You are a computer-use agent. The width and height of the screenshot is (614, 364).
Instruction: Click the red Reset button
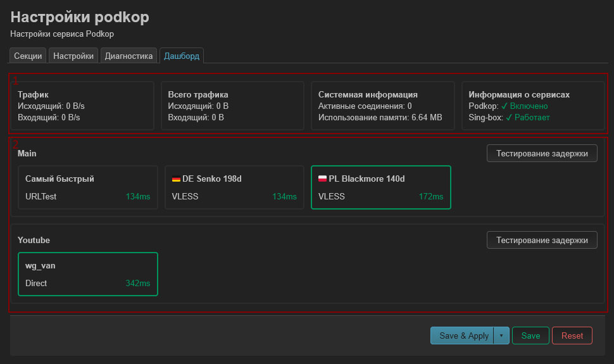pos(572,336)
